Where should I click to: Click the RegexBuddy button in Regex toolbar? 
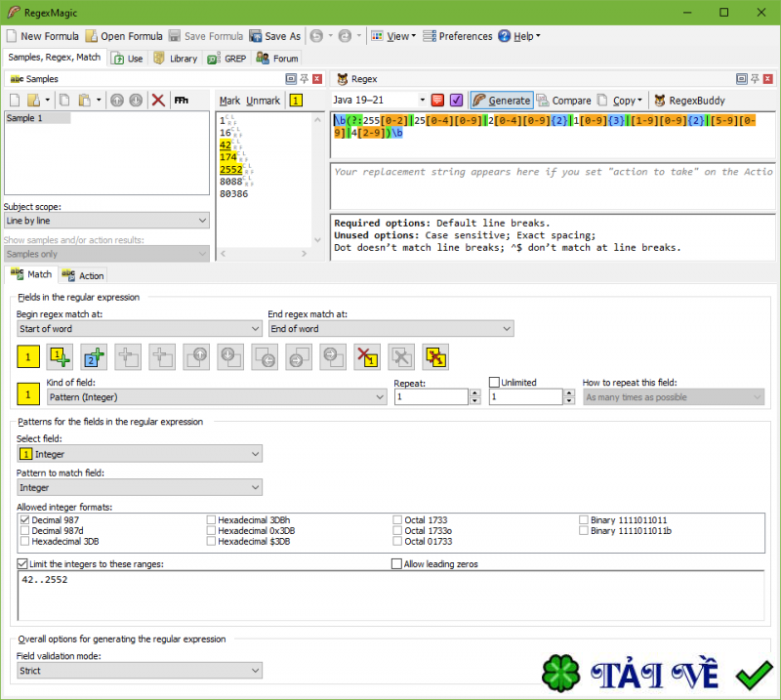coord(689,101)
